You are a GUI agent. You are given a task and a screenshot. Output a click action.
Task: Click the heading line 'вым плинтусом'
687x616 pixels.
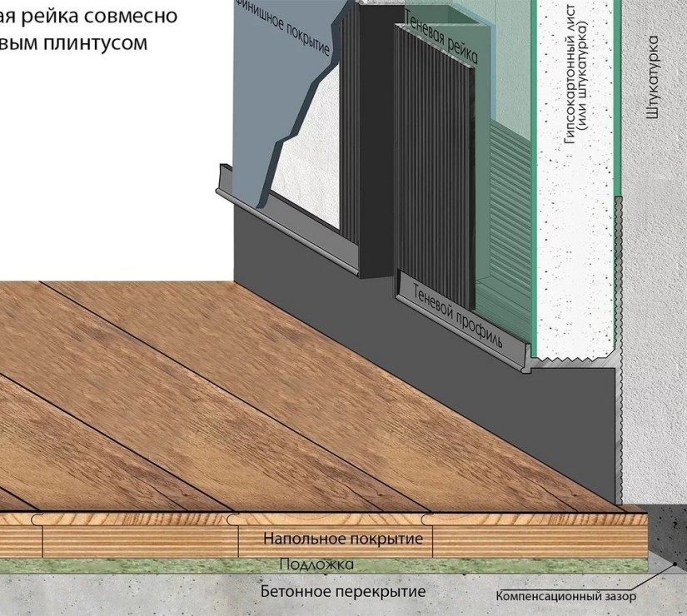(73, 43)
